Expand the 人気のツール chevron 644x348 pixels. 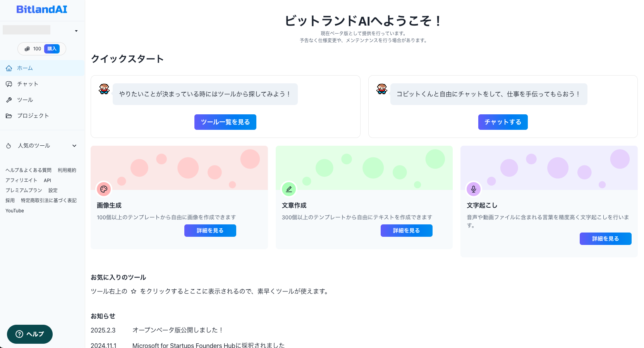[74, 146]
